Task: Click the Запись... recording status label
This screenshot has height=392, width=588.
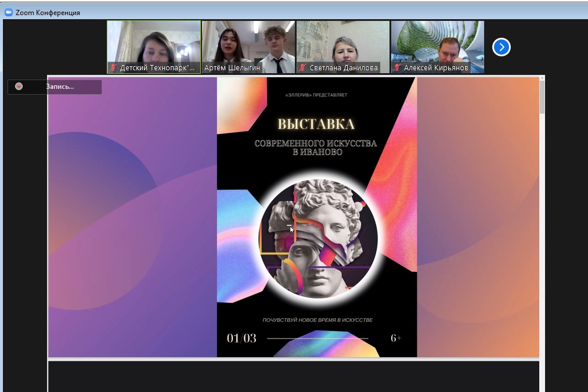Action: pos(60,87)
